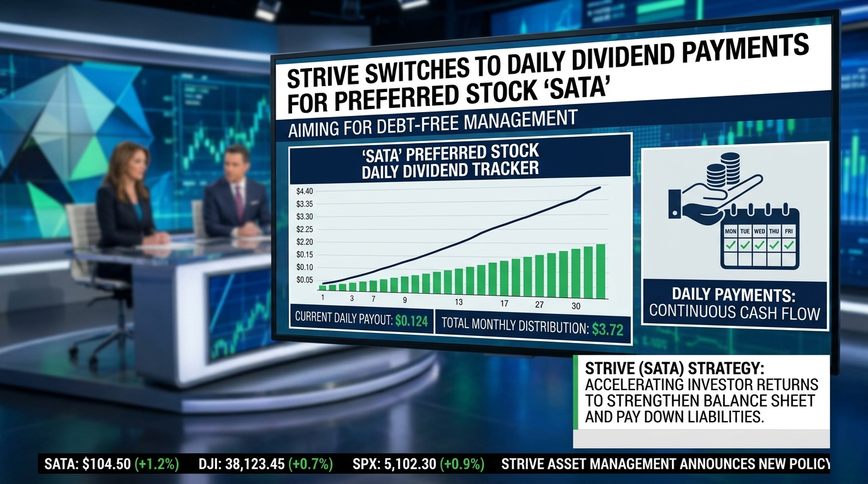Click the $4.40 y-axis label
Screen dimensions: 868x484
304,191
